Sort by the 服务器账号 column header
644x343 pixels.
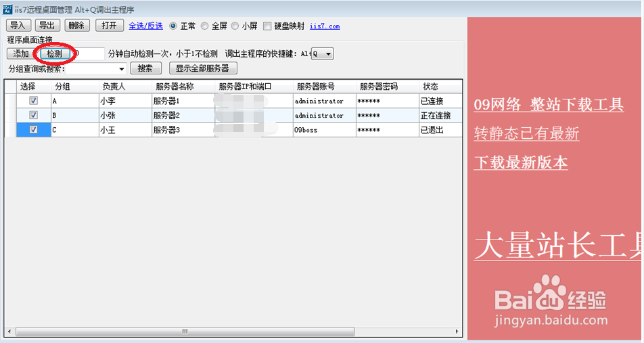(325, 87)
